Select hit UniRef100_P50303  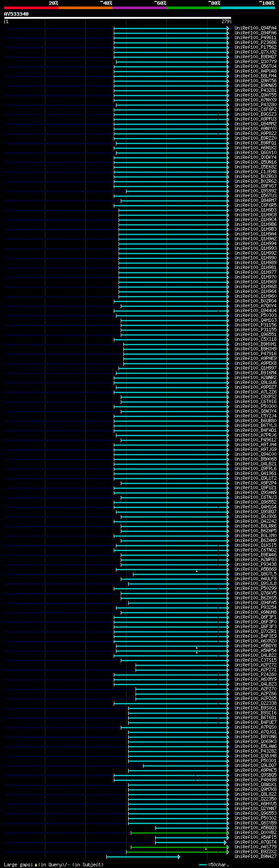pyautogui.click(x=255, y=315)
